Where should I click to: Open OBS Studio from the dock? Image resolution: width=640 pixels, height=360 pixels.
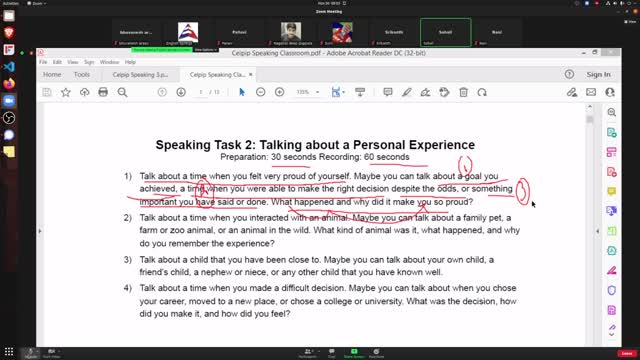[x=9, y=118]
